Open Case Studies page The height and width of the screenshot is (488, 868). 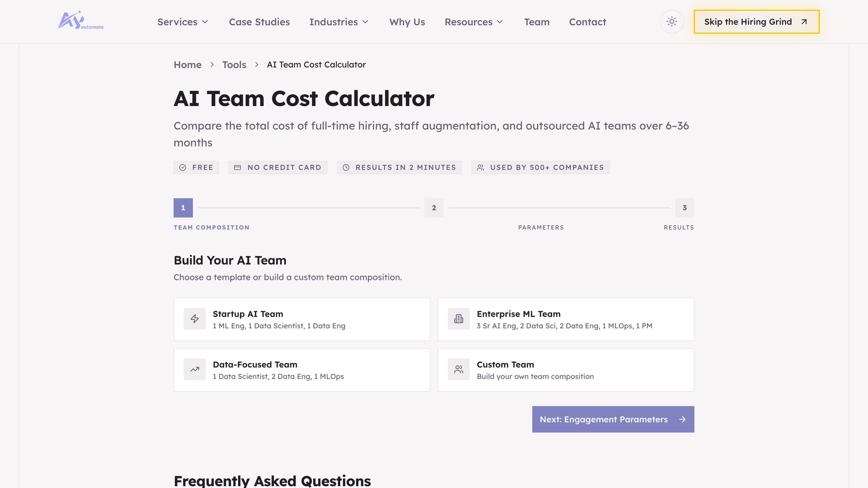pyautogui.click(x=259, y=22)
